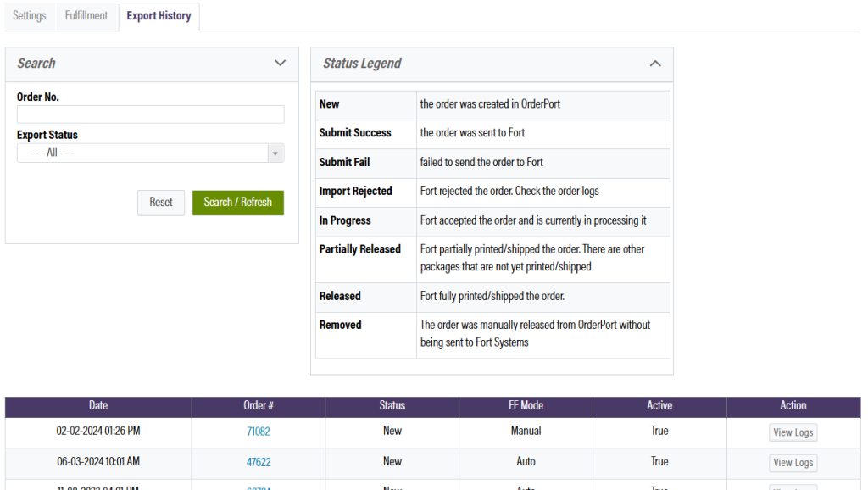Open the Fulfillment tab

[x=86, y=16]
